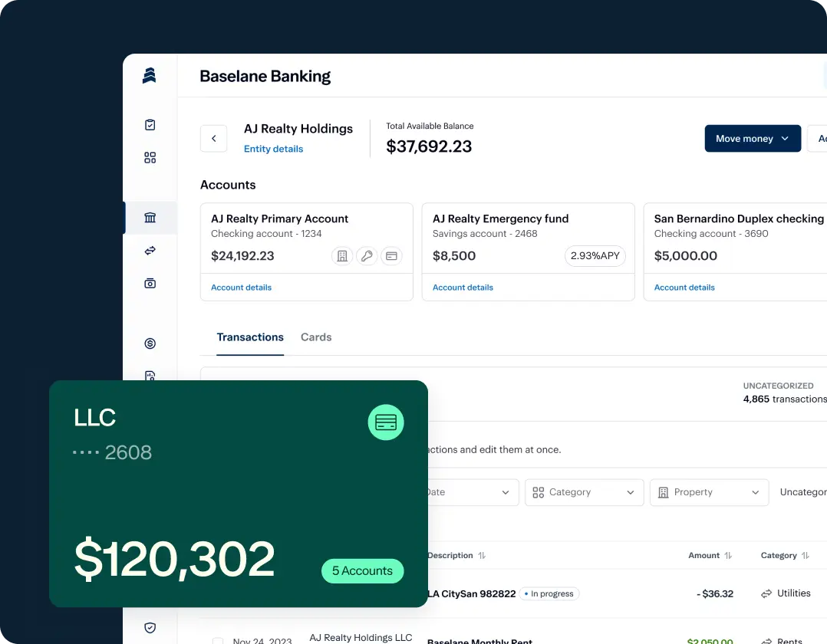
Task: Open the dollar coin sidebar icon
Action: (x=150, y=343)
